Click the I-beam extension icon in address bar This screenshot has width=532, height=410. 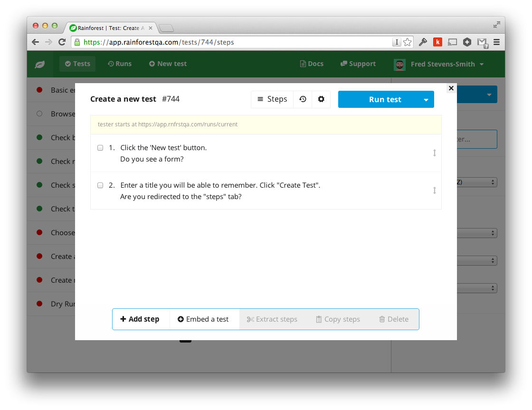(x=396, y=42)
